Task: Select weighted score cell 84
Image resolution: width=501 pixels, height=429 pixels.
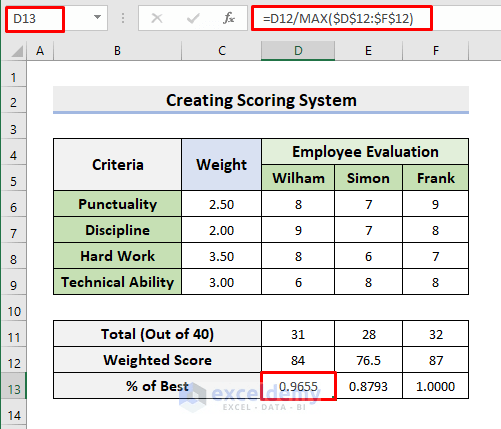Action: [x=298, y=360]
